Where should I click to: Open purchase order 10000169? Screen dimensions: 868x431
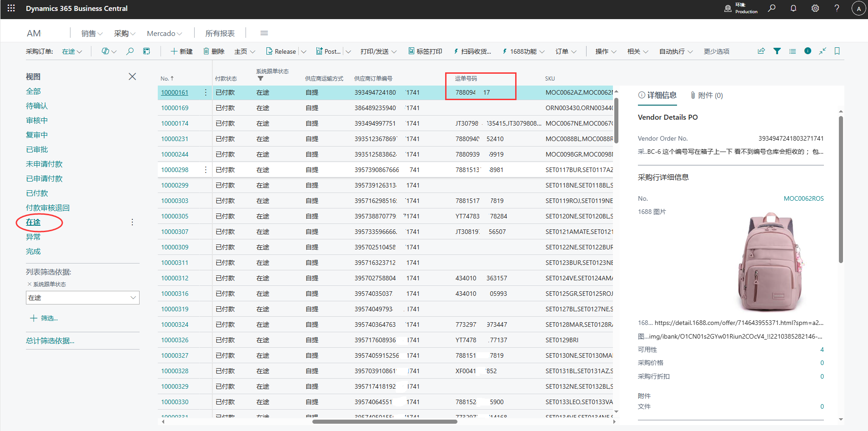click(x=175, y=108)
